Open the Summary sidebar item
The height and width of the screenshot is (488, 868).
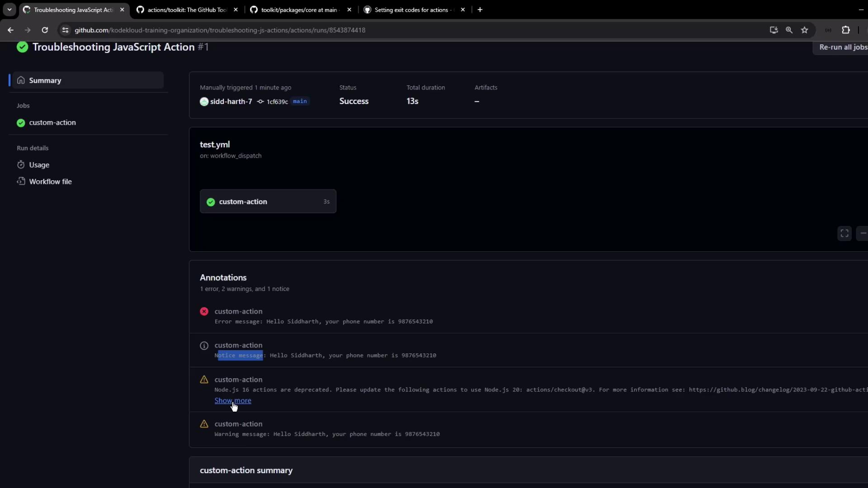coord(45,80)
